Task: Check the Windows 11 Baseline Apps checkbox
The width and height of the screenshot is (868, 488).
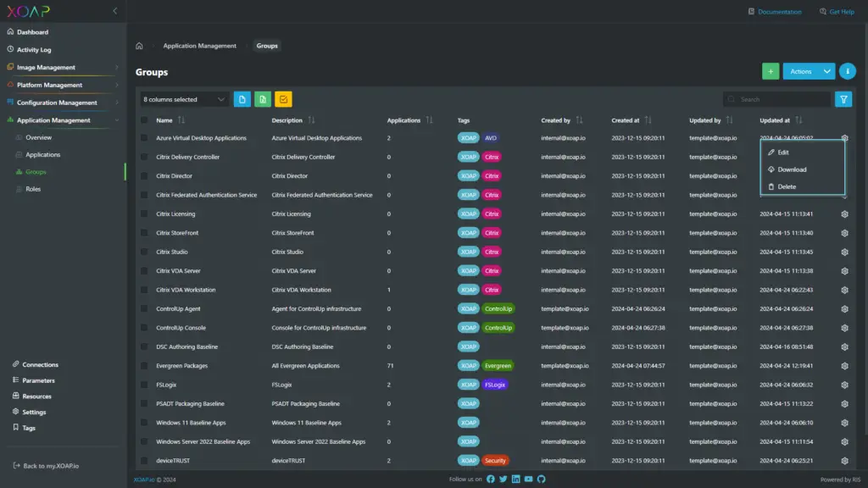Action: pyautogui.click(x=144, y=423)
